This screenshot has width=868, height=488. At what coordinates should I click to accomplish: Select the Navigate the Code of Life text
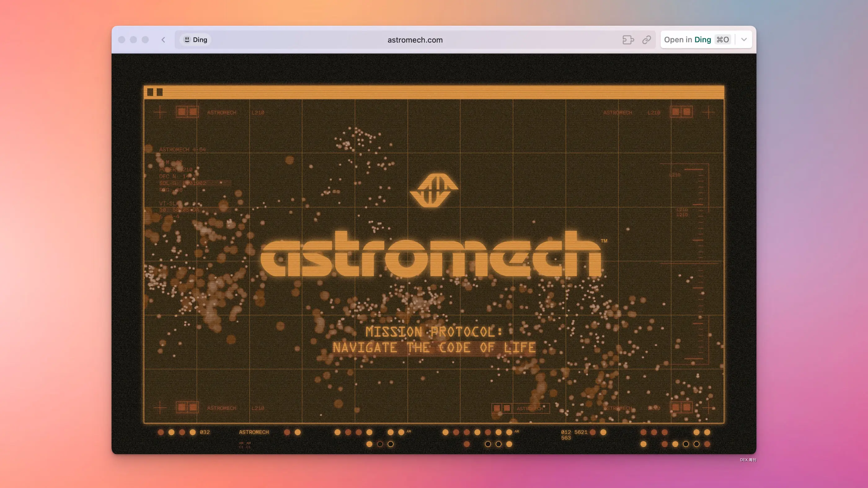point(434,348)
